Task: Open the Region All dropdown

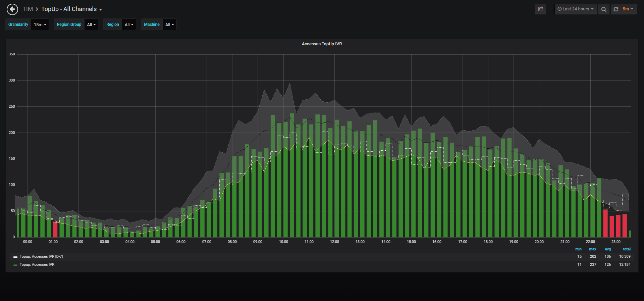Action: [129, 24]
